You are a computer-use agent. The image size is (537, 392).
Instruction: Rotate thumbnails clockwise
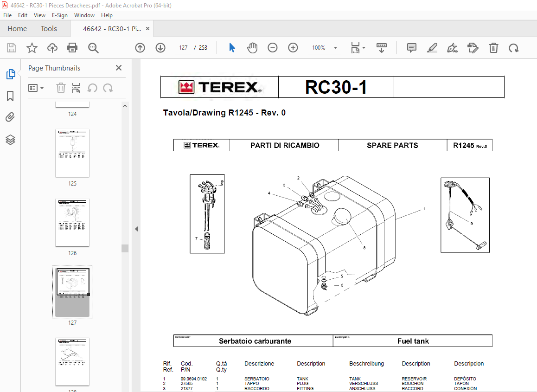pos(108,88)
